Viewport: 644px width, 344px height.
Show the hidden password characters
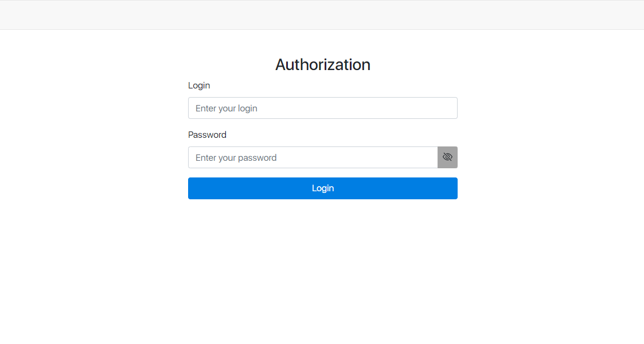[x=447, y=157]
